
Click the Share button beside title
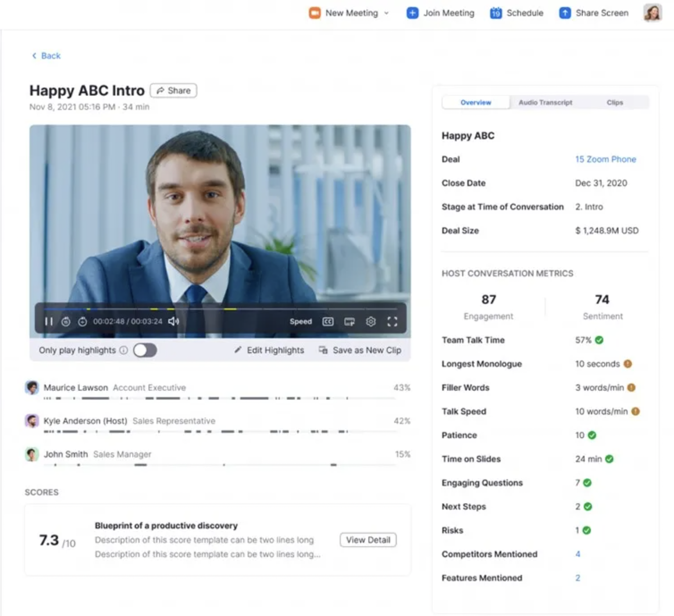[x=173, y=91]
